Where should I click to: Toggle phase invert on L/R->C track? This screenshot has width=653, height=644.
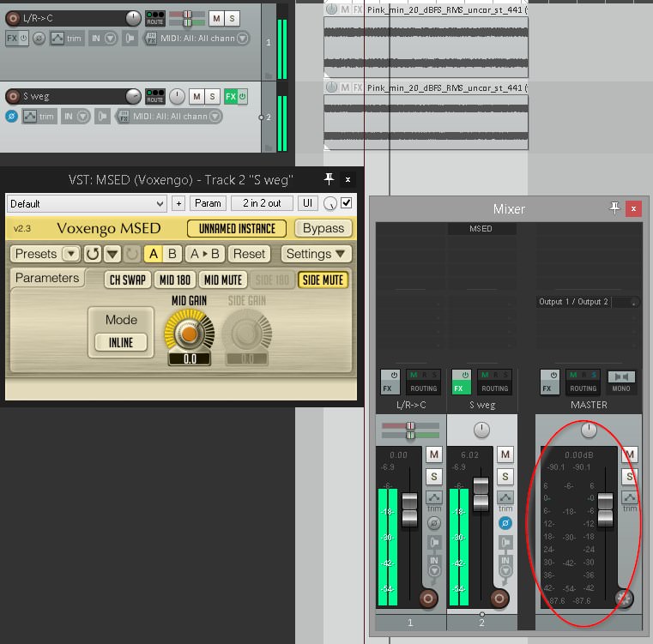pos(39,39)
